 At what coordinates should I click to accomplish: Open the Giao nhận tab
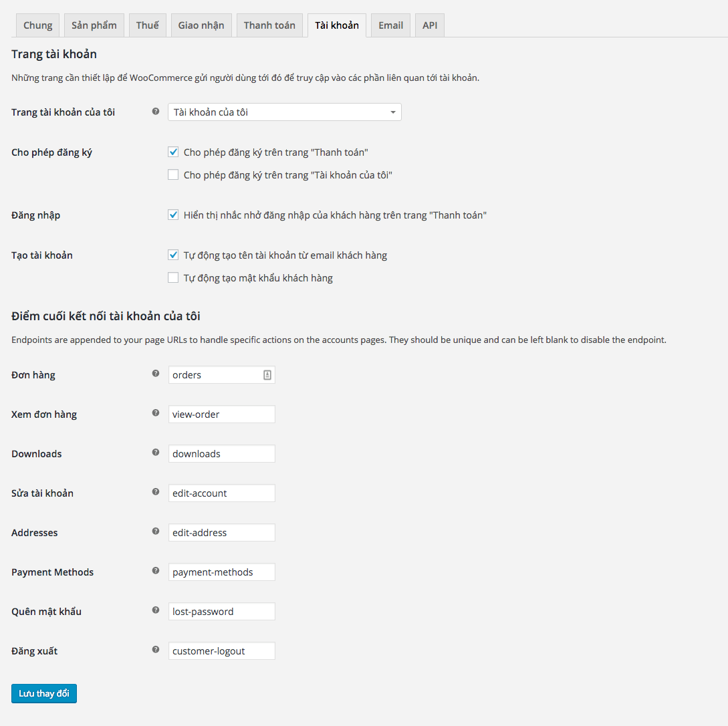201,25
